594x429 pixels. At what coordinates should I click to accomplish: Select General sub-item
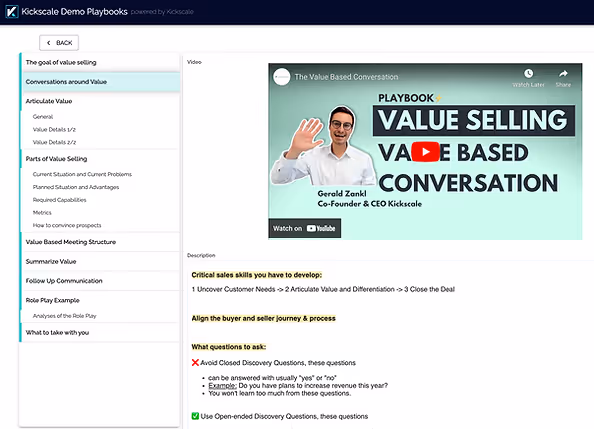[x=43, y=117]
